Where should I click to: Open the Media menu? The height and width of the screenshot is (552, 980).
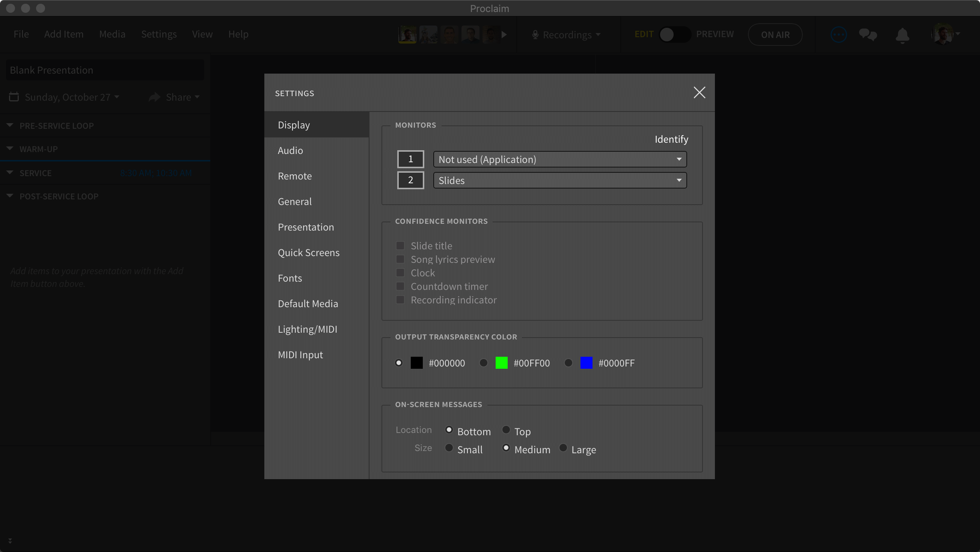112,34
